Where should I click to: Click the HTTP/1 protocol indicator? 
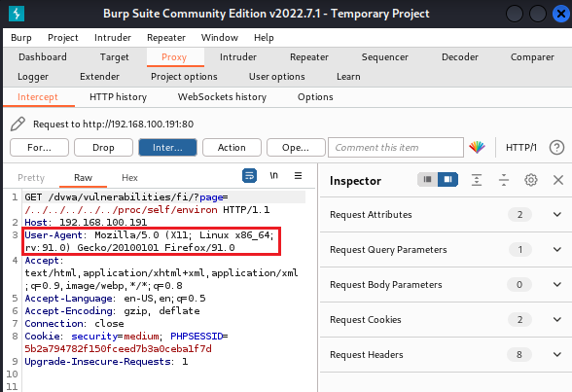click(521, 147)
